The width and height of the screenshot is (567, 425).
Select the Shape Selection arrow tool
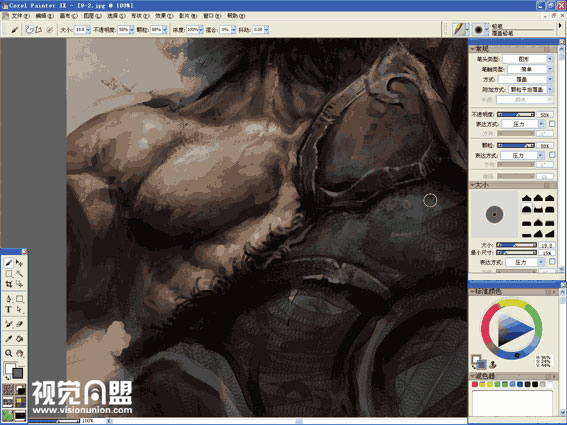20,310
